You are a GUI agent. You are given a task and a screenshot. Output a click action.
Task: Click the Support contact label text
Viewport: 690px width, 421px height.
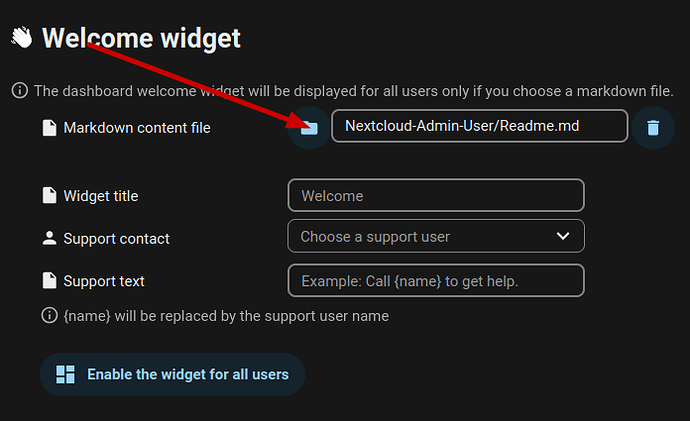(x=116, y=239)
